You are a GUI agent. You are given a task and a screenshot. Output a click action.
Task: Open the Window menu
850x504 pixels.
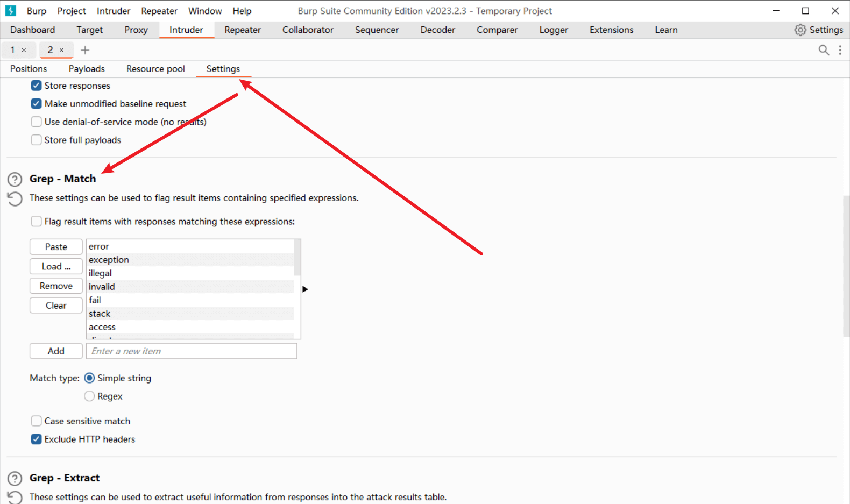[x=205, y=11]
